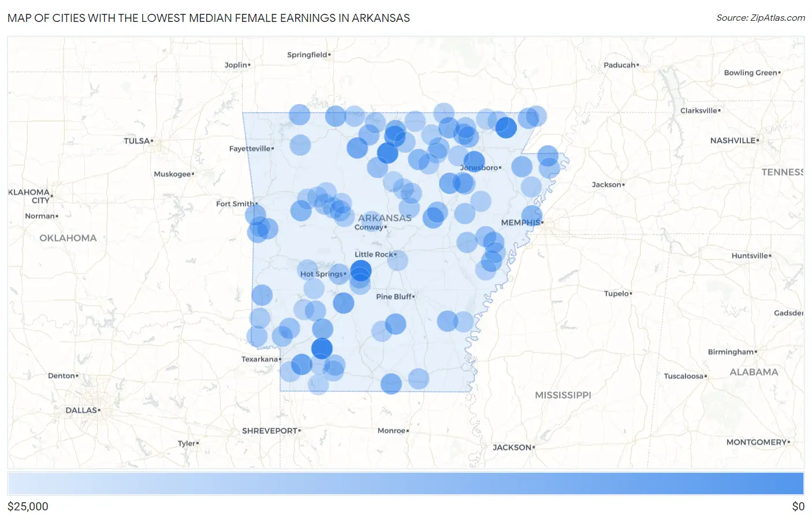Click the Tupelo city label
This screenshot has height=519, width=812.
pyautogui.click(x=616, y=294)
